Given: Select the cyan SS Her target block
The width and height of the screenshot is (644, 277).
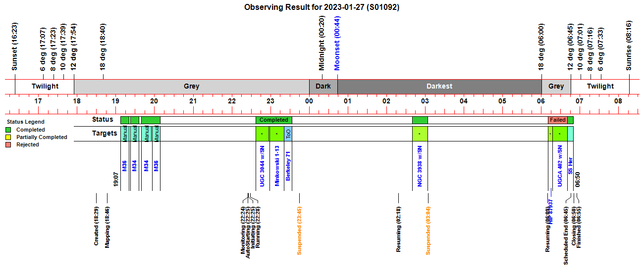Looking at the screenshot, I should pos(570,134).
